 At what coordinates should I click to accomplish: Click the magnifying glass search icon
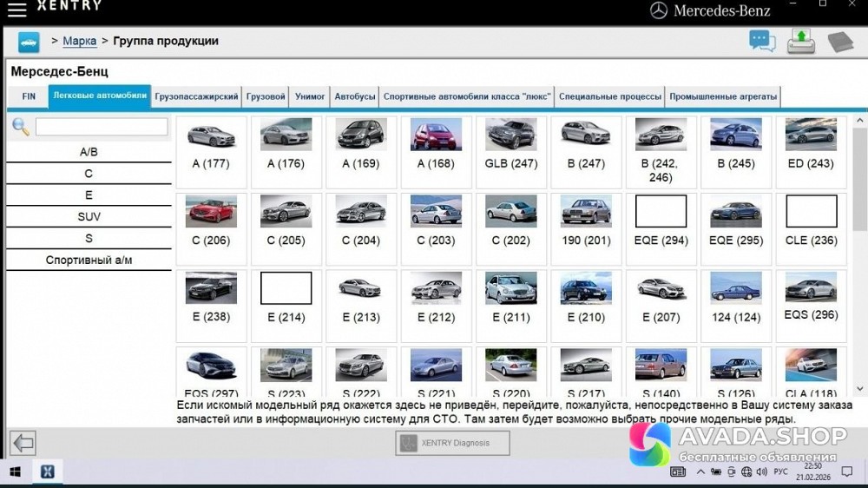(21, 128)
